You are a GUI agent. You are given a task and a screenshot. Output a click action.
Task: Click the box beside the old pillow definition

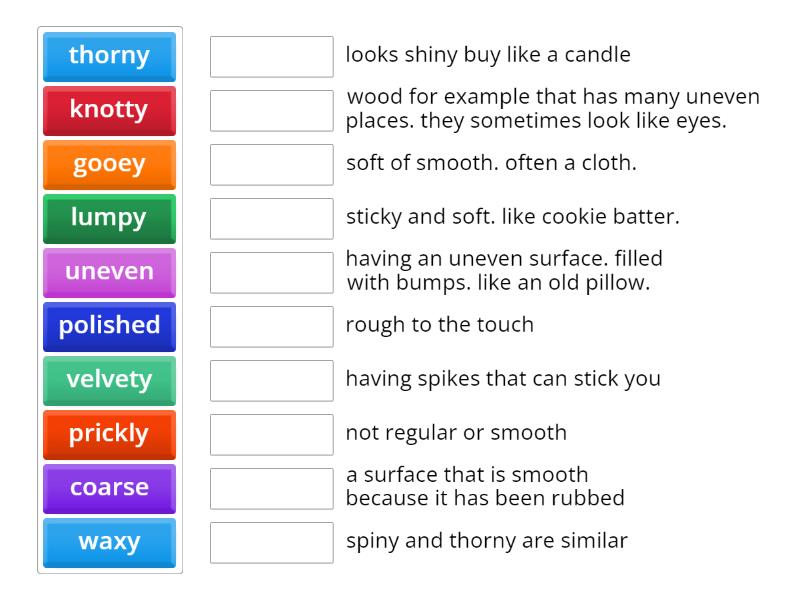tap(272, 273)
